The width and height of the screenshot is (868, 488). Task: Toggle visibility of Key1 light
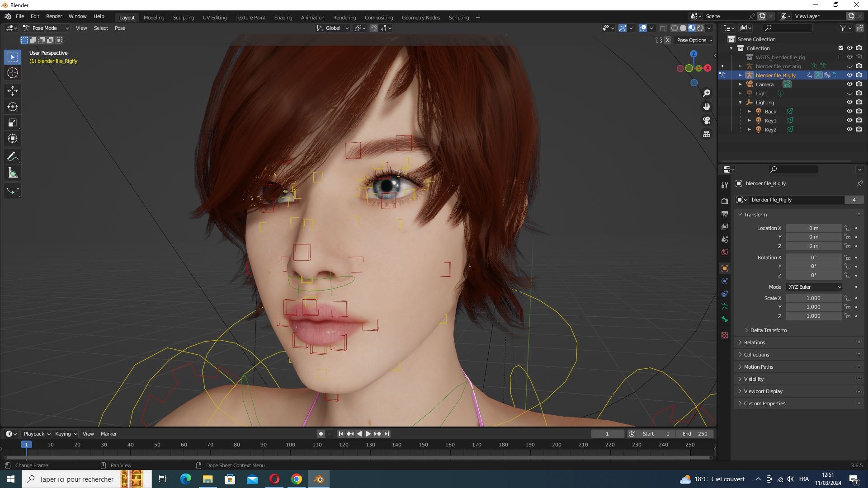(849, 120)
